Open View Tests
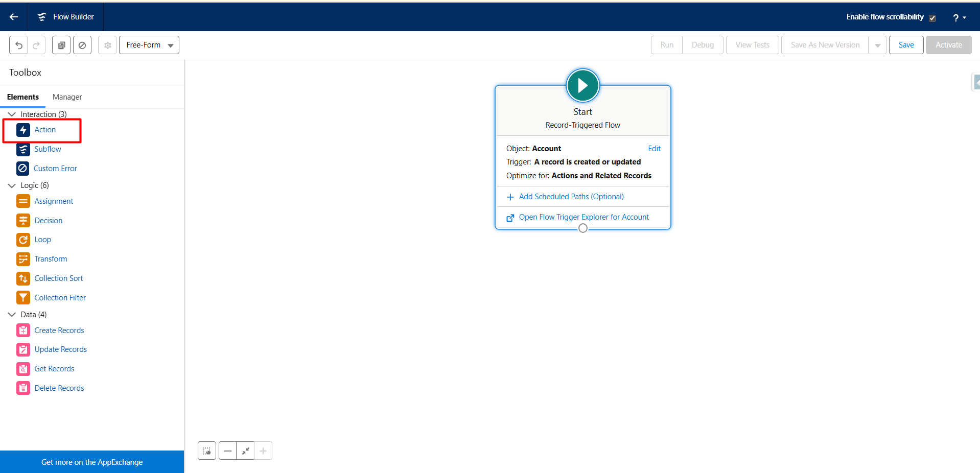The height and width of the screenshot is (473, 980). point(752,45)
